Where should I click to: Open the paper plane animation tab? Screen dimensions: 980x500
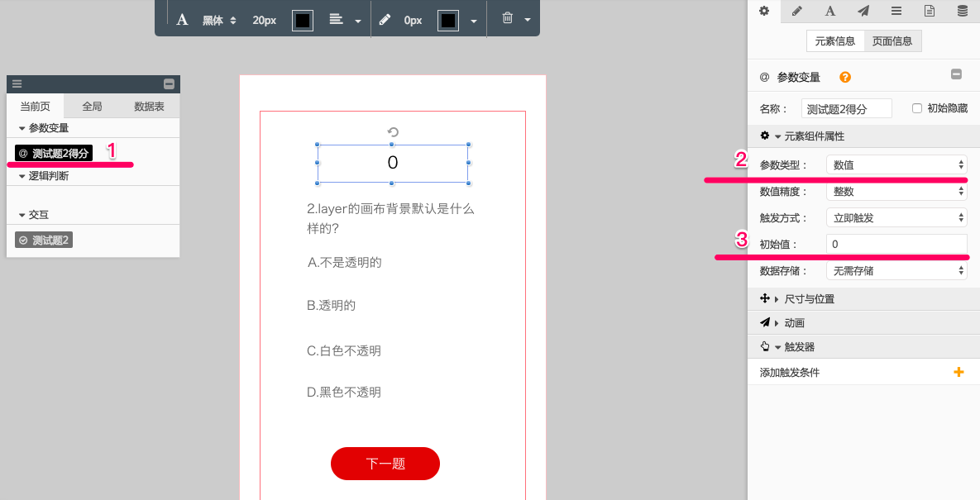pyautogui.click(x=863, y=11)
